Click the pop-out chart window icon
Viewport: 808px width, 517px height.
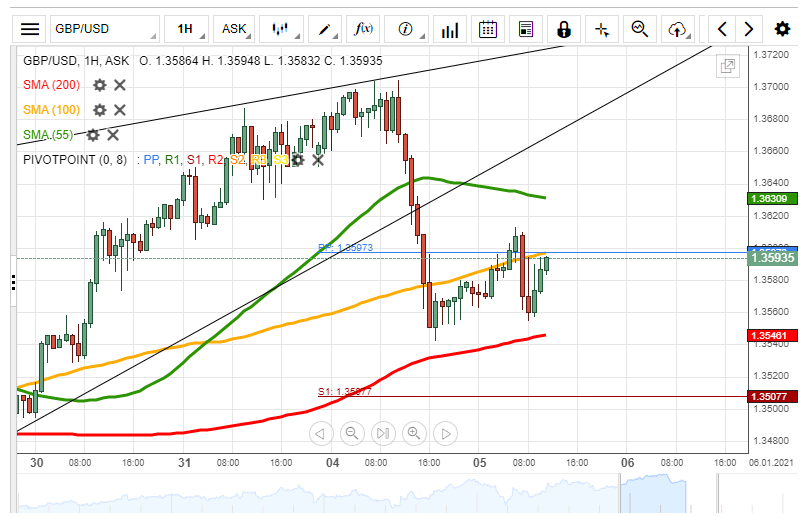pyautogui.click(x=728, y=67)
